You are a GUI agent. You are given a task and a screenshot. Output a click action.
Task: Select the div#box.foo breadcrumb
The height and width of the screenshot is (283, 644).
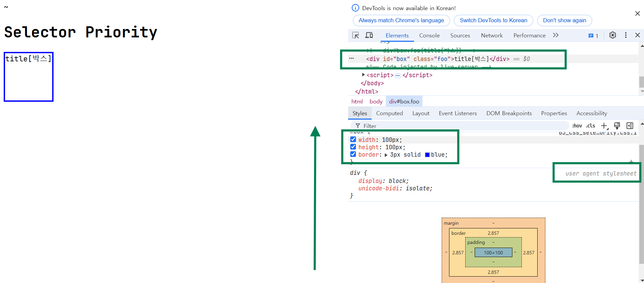click(x=404, y=101)
